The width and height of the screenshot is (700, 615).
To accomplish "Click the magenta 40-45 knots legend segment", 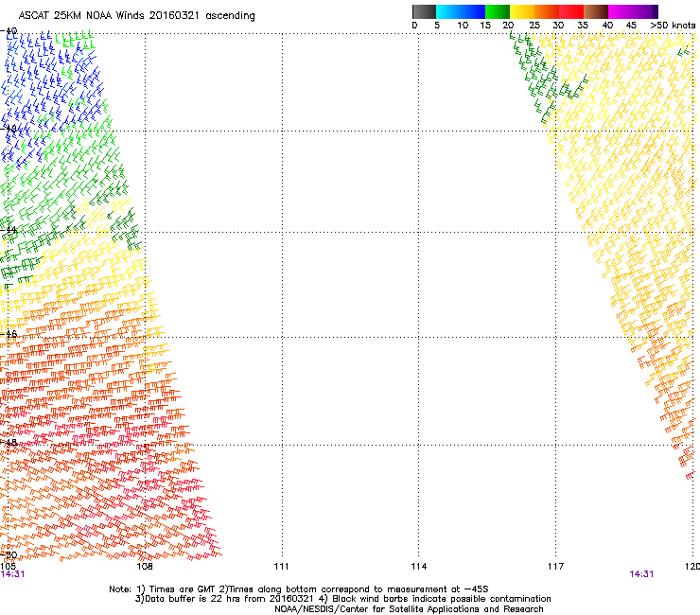I will click(x=621, y=11).
